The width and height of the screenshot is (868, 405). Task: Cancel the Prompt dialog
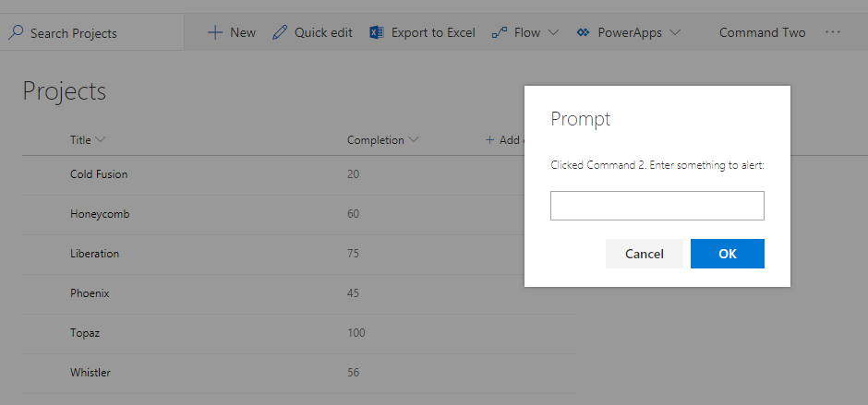644,254
